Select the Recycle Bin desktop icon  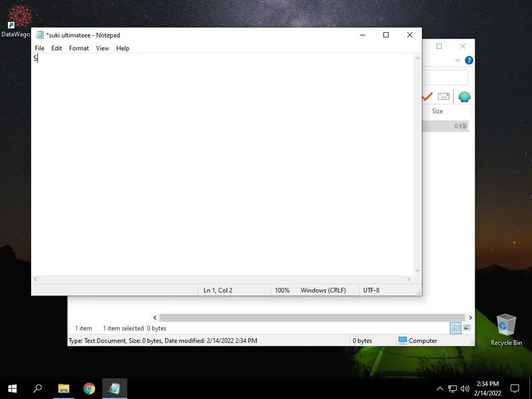click(x=506, y=329)
